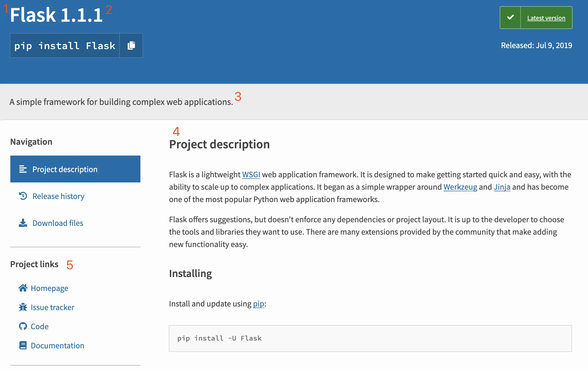Screen dimensions: 588x369
Task: Click the green checkmark icon in the version badge
Action: [x=510, y=18]
